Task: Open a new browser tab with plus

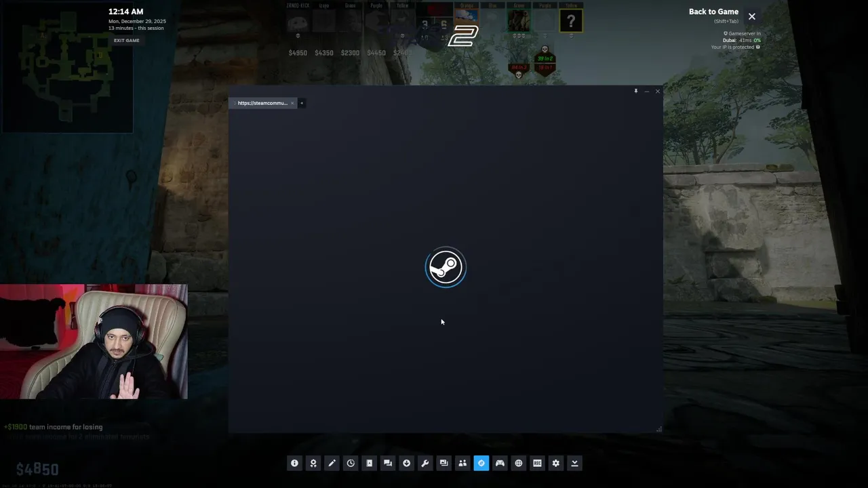Action: pyautogui.click(x=302, y=103)
